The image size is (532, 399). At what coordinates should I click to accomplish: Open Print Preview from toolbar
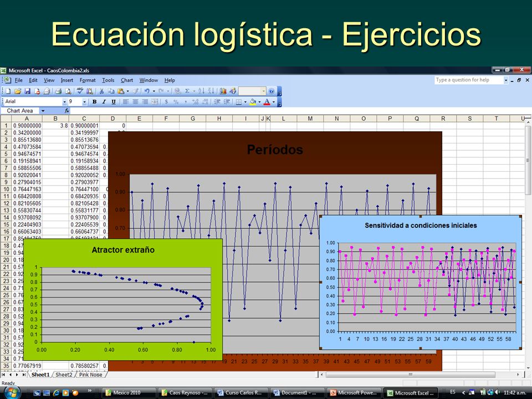[x=68, y=91]
